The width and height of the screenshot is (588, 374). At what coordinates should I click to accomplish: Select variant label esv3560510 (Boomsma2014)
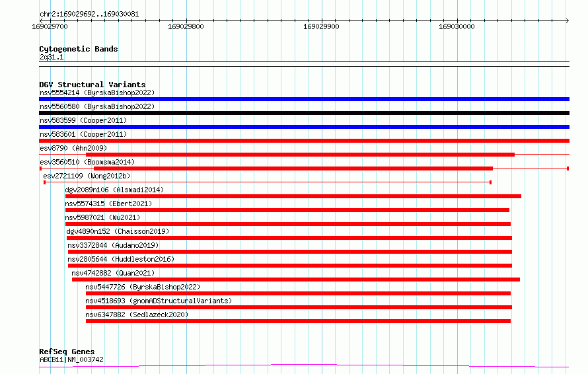87,162
